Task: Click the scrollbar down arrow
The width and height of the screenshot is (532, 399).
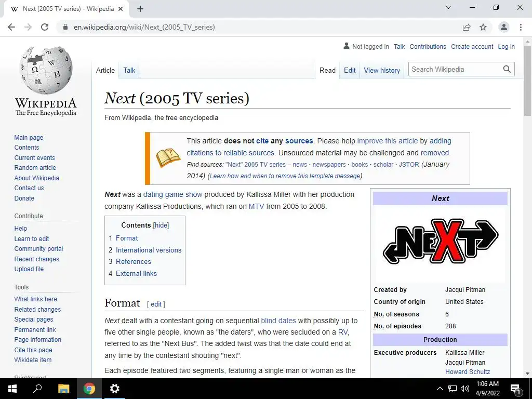Action: coord(527,374)
